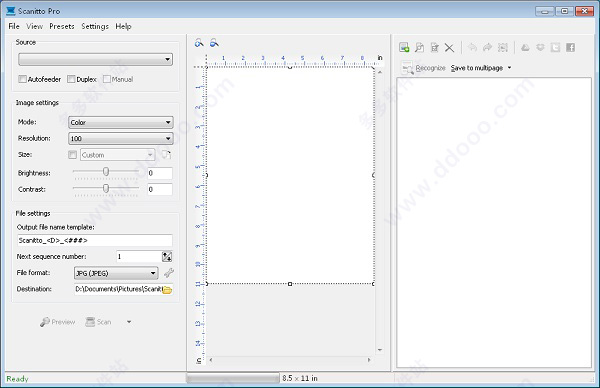Screen dimensions: 600x388
Task: Toggle the Manual checkbox
Action: 107,79
